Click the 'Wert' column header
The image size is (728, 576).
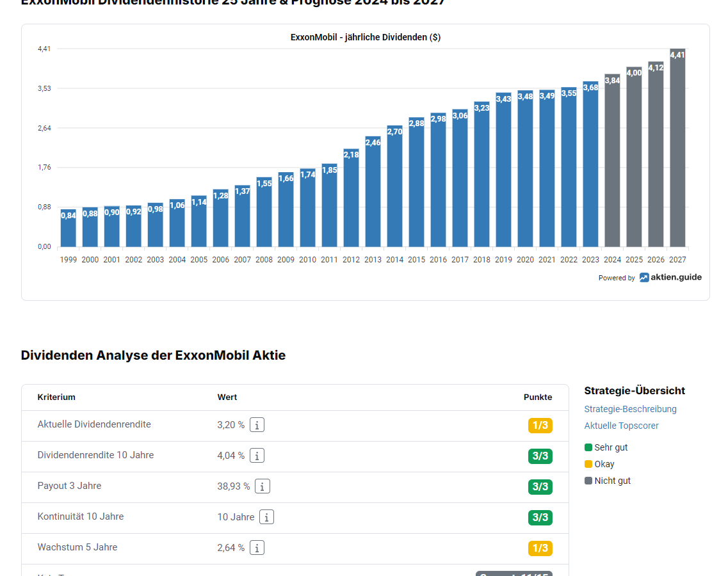click(x=227, y=397)
